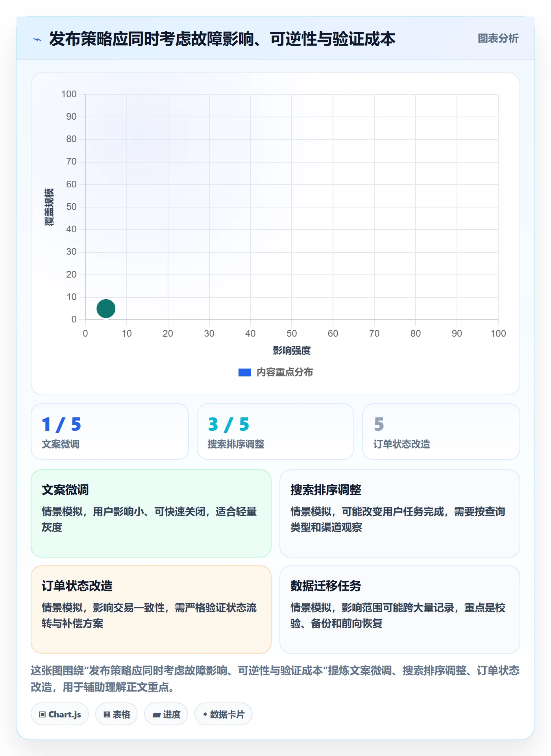Click the 3 / 5 stat value
The height and width of the screenshot is (756, 551).
(x=229, y=424)
